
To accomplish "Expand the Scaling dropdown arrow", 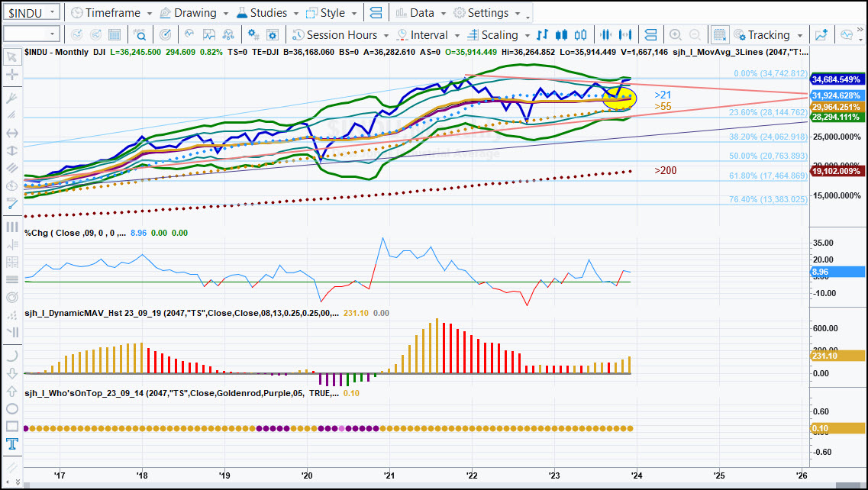I will (x=527, y=35).
